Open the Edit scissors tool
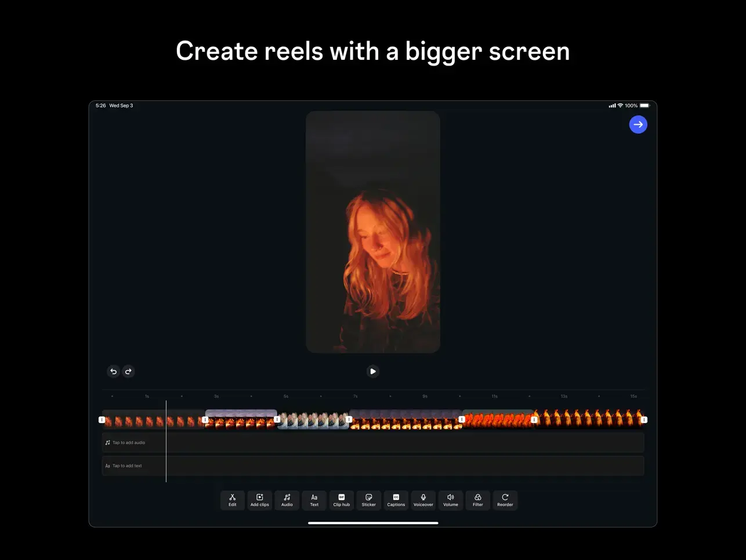This screenshot has height=560, width=746. [x=232, y=500]
